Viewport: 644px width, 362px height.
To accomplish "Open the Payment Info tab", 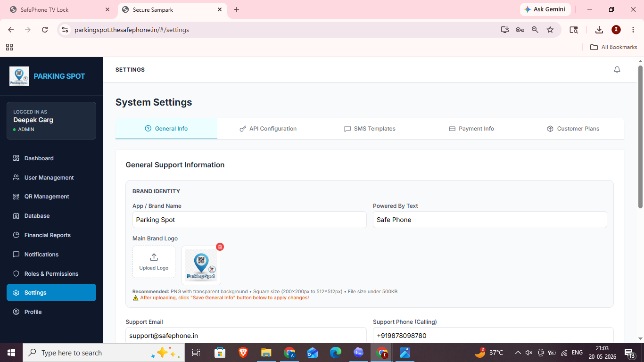I will tap(471, 129).
